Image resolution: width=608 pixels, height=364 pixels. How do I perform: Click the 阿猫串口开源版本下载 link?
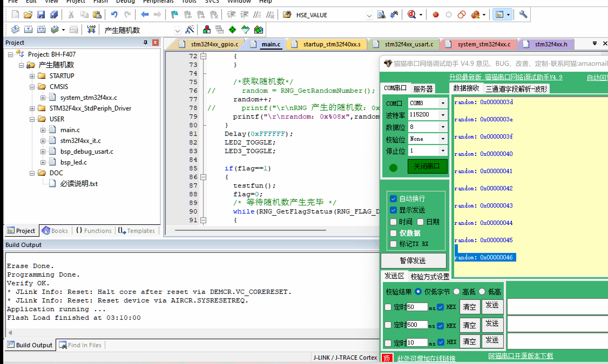coord(521,356)
